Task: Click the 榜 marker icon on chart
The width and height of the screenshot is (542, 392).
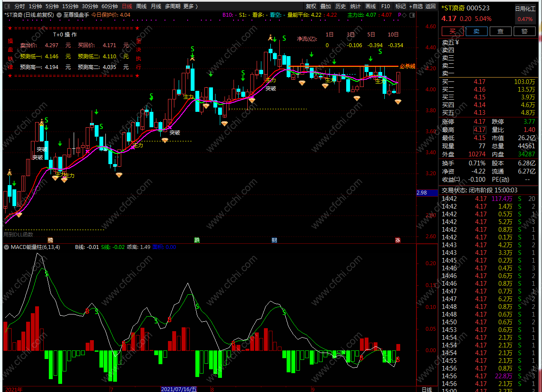Action: click(51, 240)
